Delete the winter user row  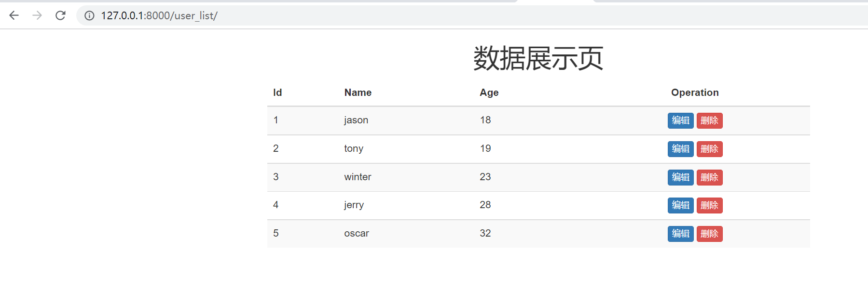[709, 177]
